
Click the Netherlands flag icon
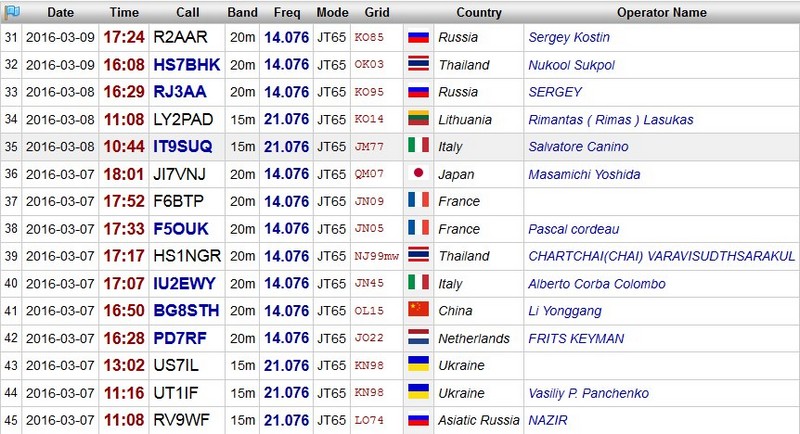click(418, 338)
